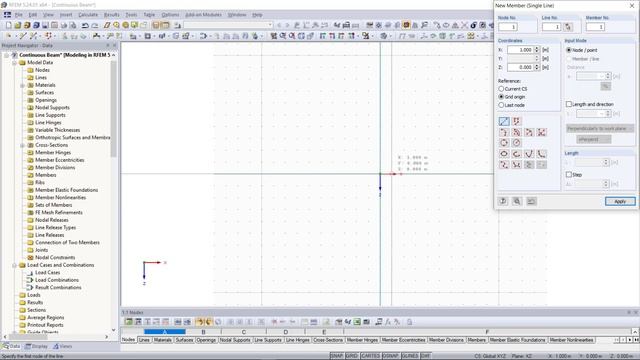Open the load case dropdown in toolbar
The width and height of the screenshot is (640, 360).
point(270,25)
